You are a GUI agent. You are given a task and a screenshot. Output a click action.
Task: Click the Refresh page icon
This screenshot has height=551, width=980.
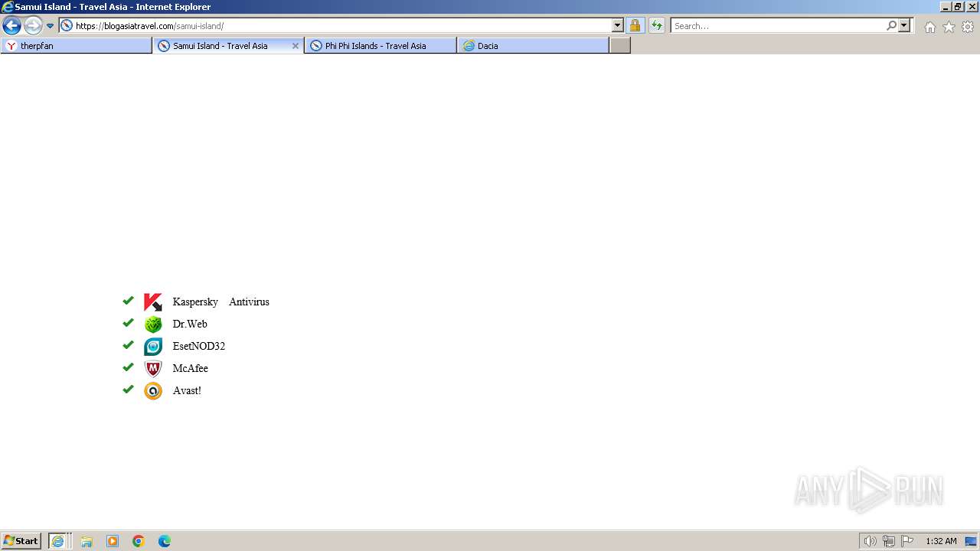657,25
